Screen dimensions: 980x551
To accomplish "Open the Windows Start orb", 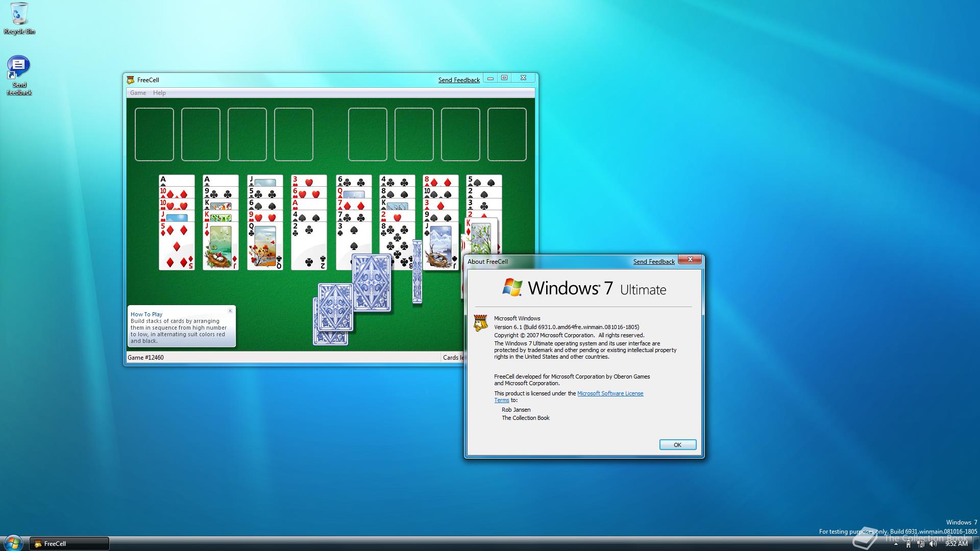I will (13, 543).
